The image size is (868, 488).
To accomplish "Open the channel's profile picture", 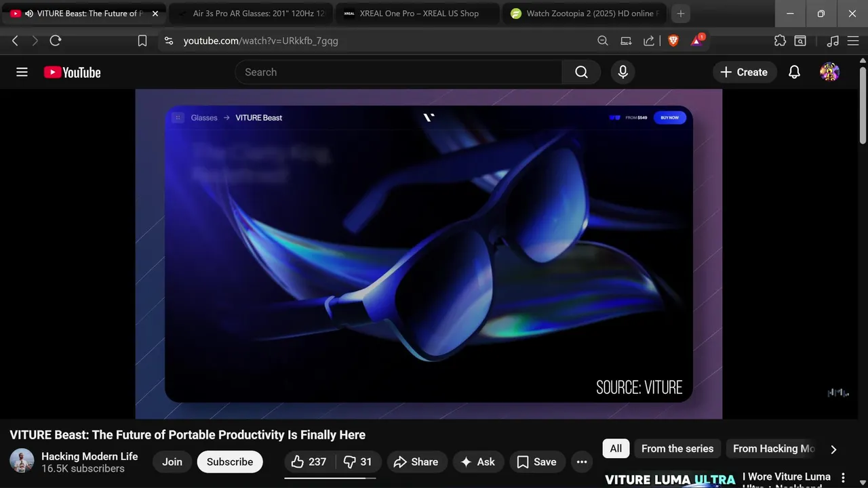I will [x=22, y=462].
